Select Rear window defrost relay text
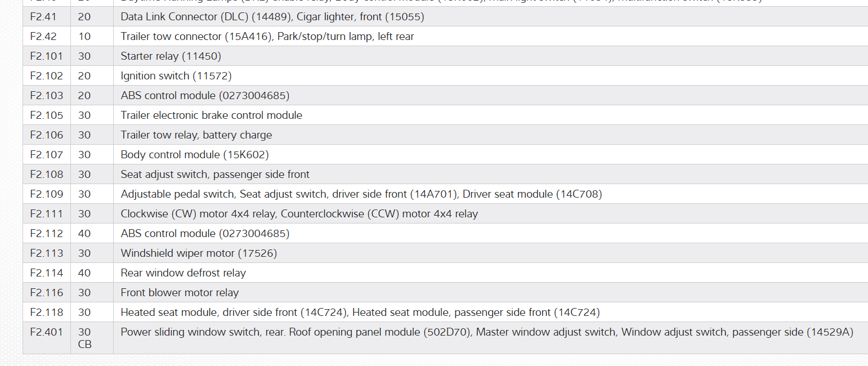868x366 pixels. [x=183, y=273]
